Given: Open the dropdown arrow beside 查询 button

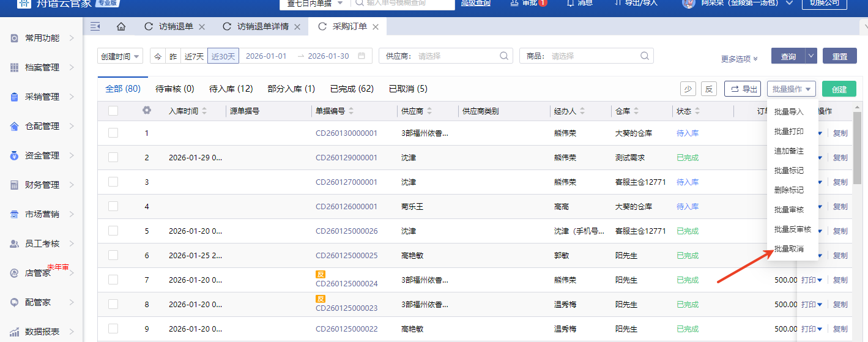Looking at the screenshot, I should coord(811,56).
